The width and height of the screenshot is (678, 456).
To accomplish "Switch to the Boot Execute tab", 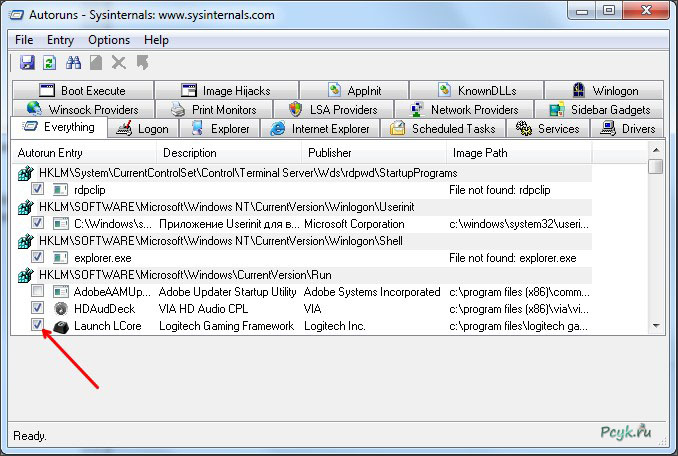I will (83, 90).
